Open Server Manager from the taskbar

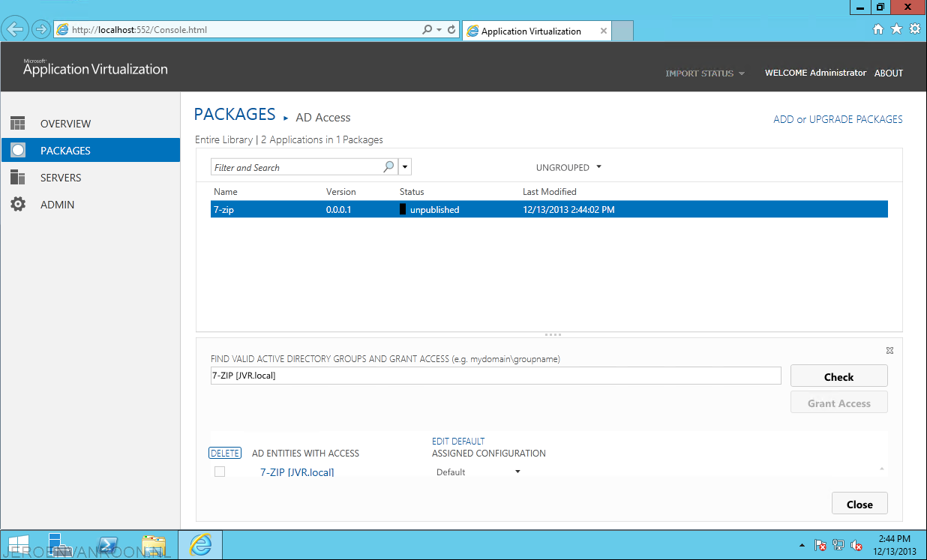57,545
